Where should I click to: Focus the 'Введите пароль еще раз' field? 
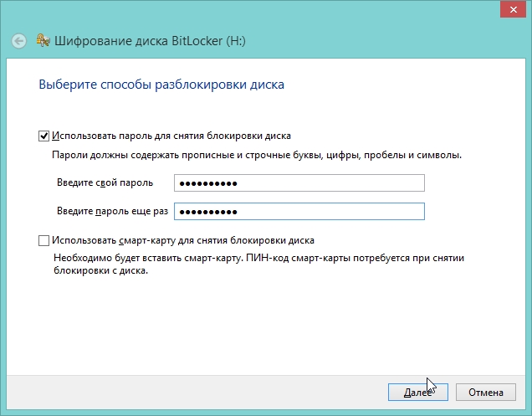[299, 211]
